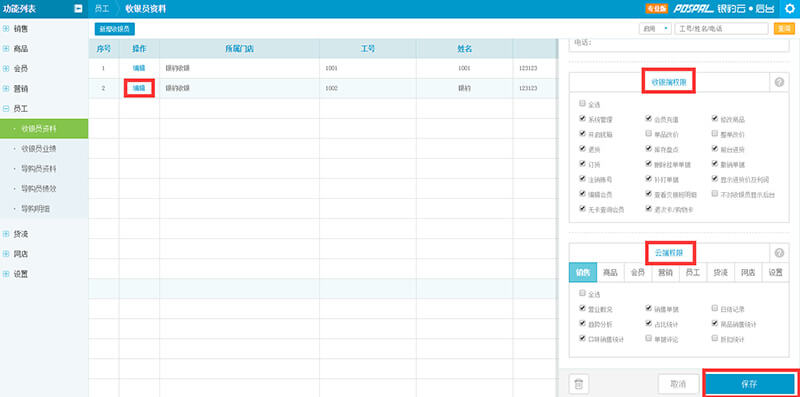Viewport: 800px width, 397px height.
Task: Expand the 商品 sidebar section
Action: click(x=6, y=49)
